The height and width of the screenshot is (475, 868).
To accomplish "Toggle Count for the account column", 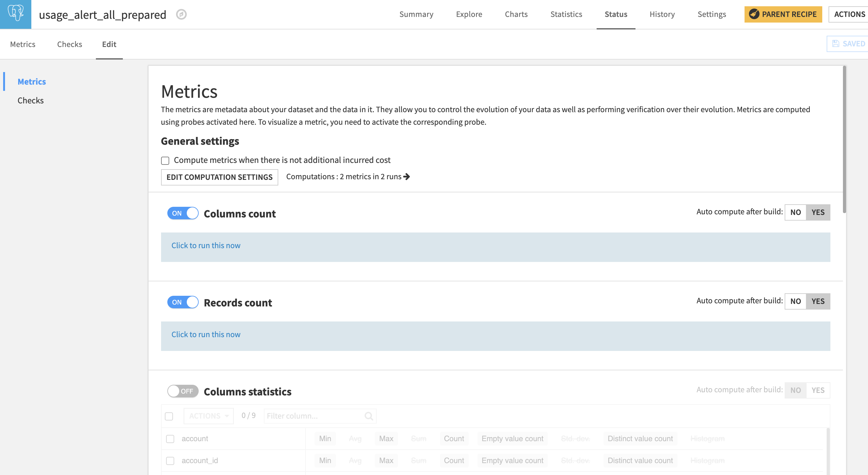I will (x=454, y=439).
